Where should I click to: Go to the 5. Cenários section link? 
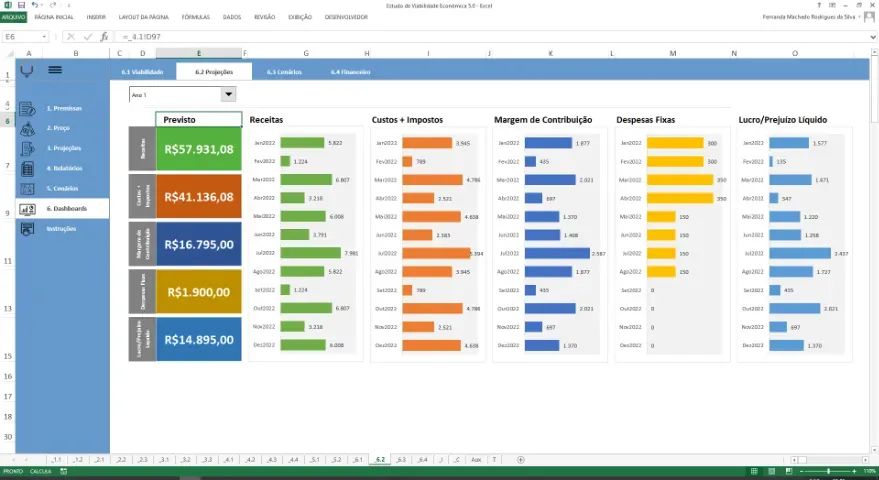(62, 188)
